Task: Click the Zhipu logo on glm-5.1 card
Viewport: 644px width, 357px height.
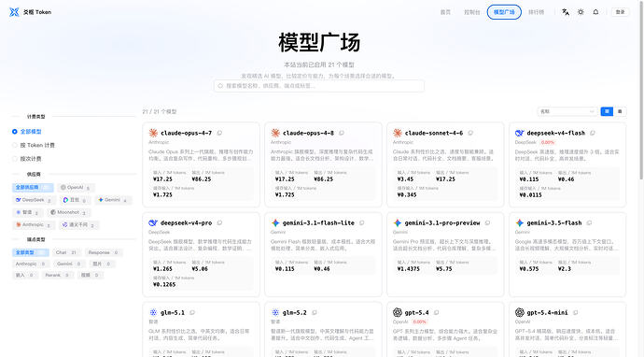Action: pos(153,312)
